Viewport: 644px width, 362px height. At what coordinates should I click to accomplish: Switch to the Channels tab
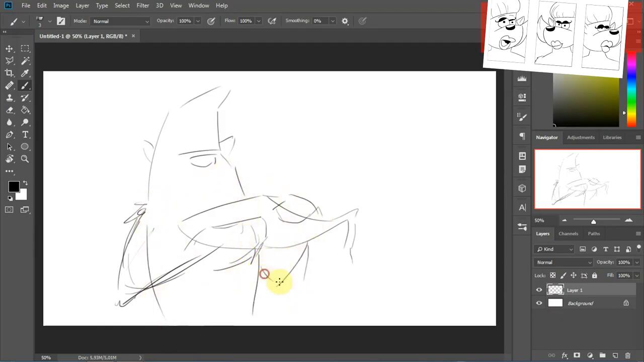[568, 234]
